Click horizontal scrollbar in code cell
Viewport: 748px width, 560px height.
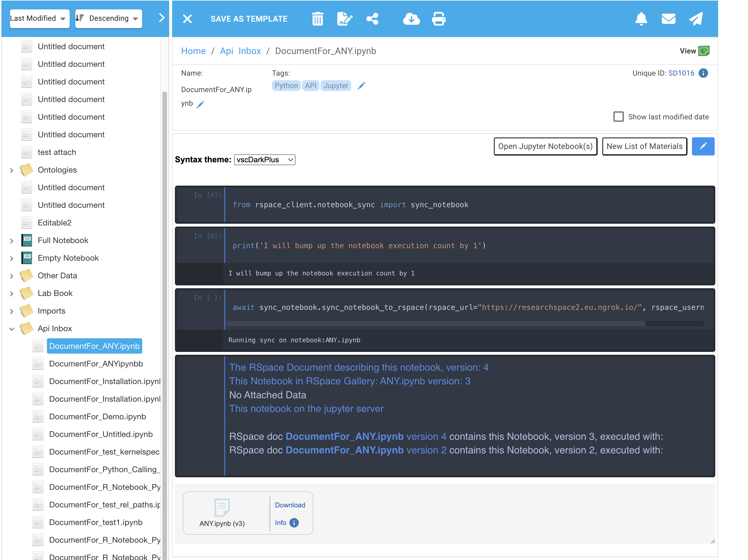[435, 324]
